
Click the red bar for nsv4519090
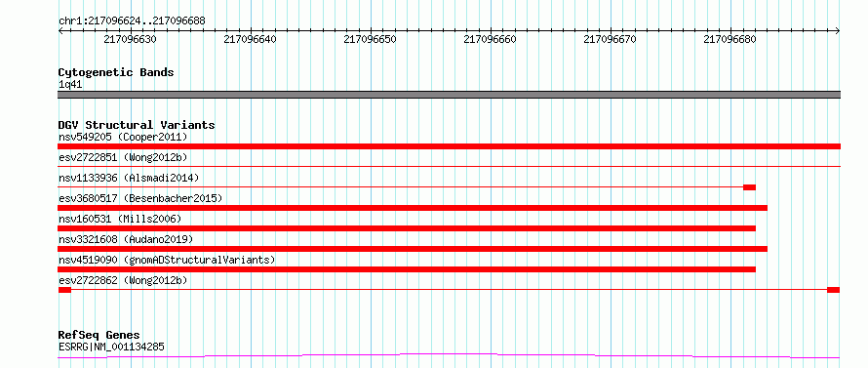pyautogui.click(x=407, y=269)
